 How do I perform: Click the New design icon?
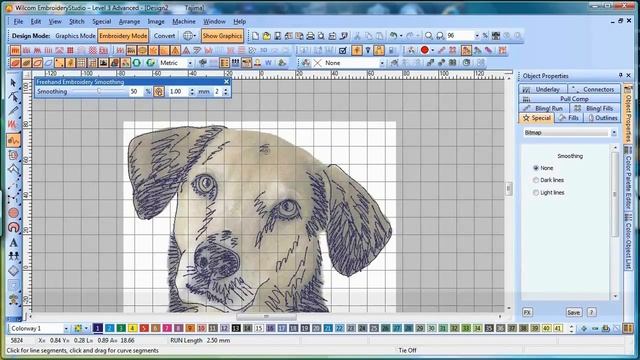256,36
